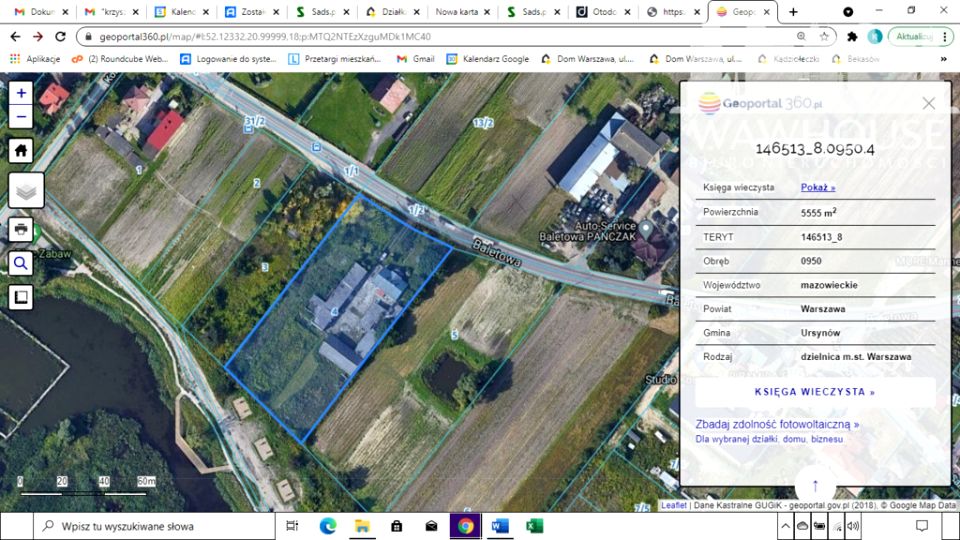Close the parcel info panel
Viewport: 960px width, 540px height.
click(928, 103)
